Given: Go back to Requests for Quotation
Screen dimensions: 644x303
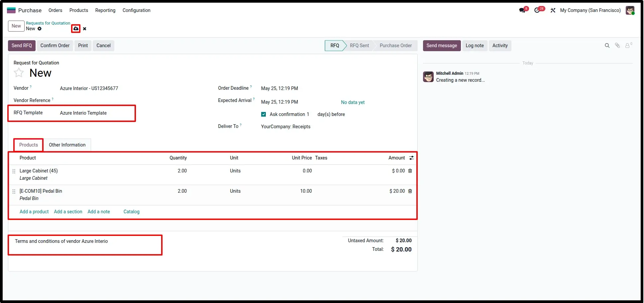Looking at the screenshot, I should click(48, 23).
